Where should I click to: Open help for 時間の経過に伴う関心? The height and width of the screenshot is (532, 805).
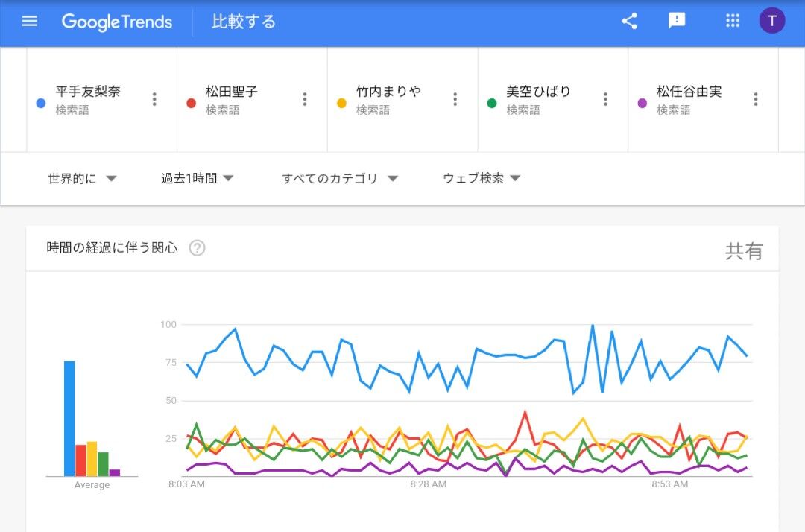[x=197, y=248]
